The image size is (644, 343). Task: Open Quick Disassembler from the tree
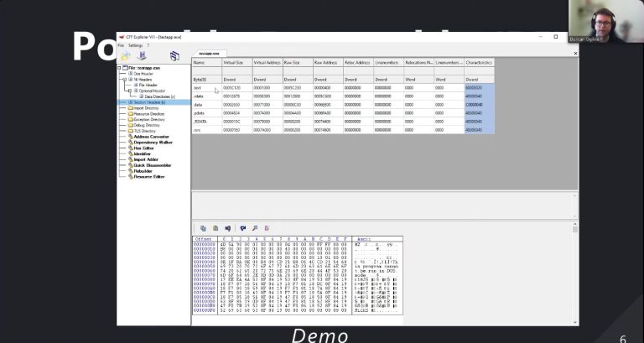[x=149, y=165]
